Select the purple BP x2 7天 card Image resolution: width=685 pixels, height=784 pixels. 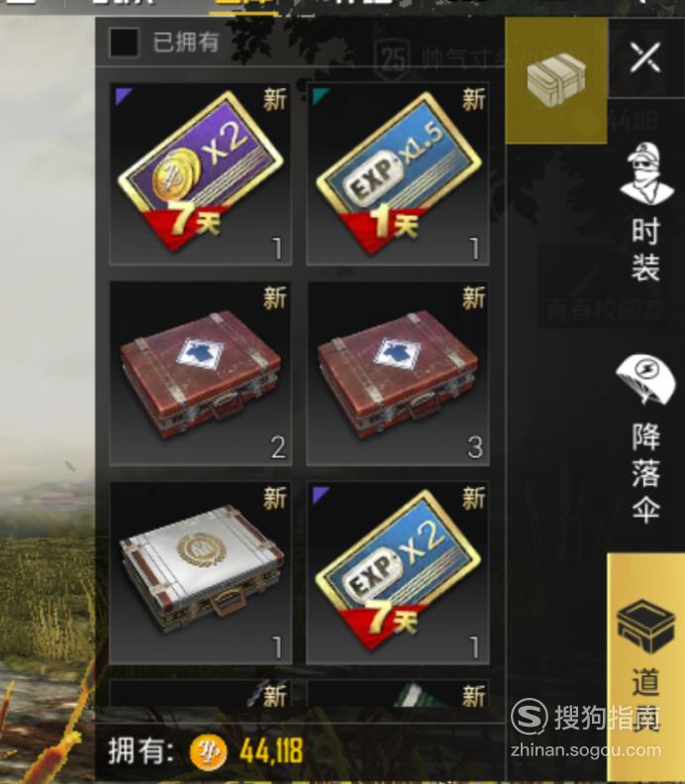[x=201, y=174]
